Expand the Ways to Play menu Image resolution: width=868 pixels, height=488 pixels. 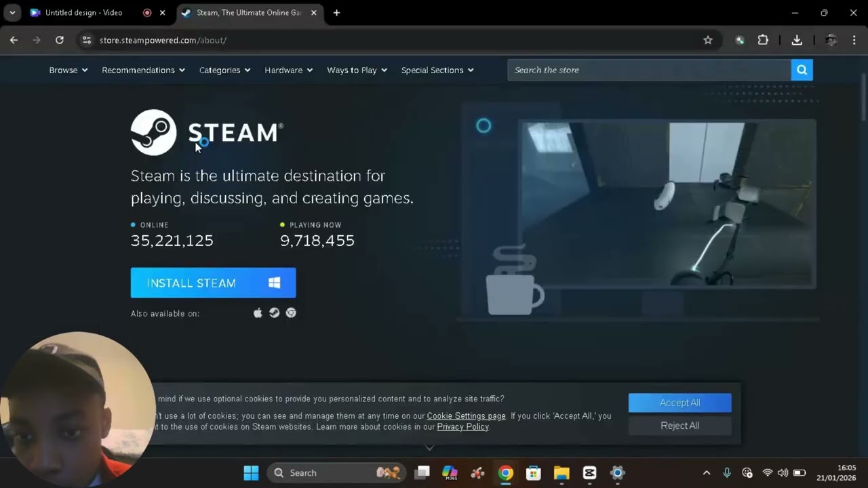pos(357,70)
